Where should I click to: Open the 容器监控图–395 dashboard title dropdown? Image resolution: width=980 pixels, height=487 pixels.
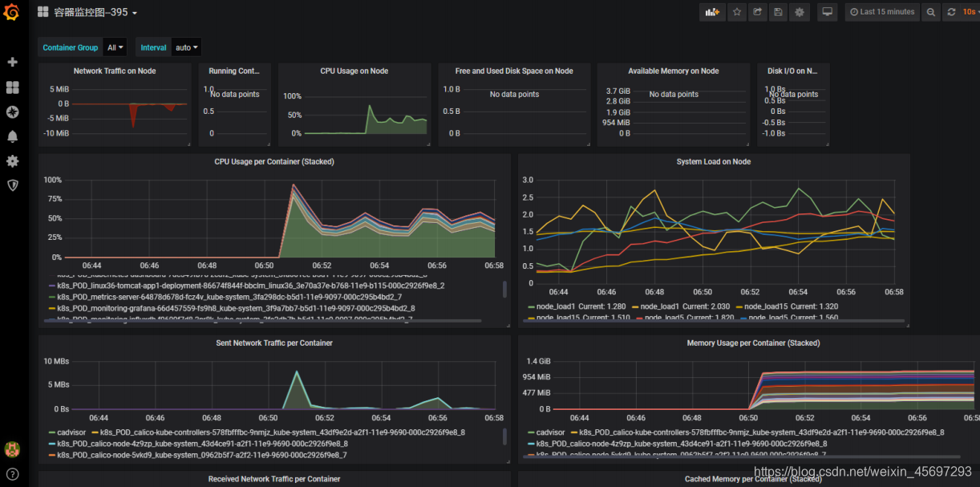click(95, 12)
